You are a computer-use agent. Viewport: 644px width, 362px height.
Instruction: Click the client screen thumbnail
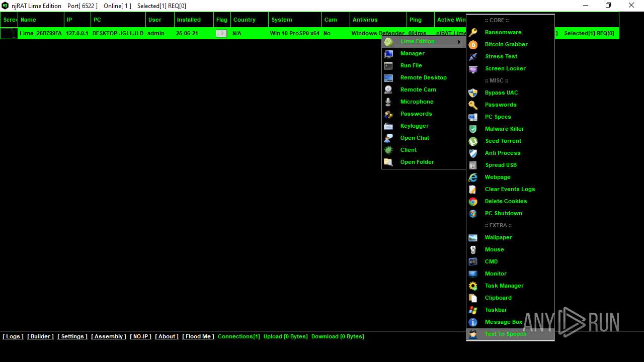9,33
